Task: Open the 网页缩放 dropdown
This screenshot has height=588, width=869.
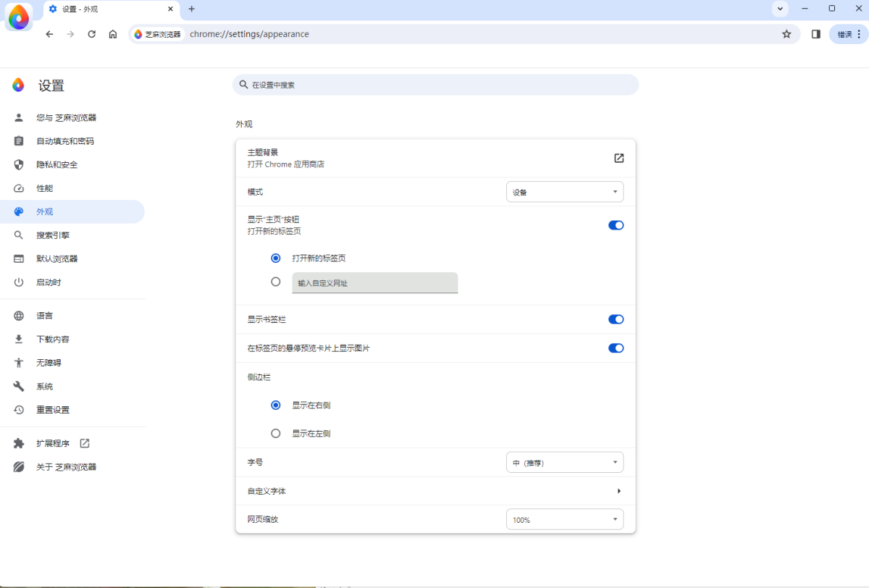Action: point(565,519)
